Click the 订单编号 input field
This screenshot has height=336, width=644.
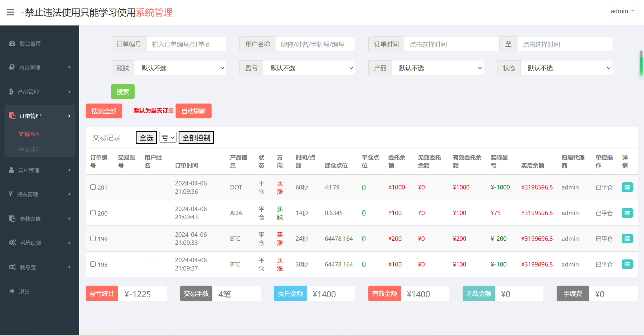tap(186, 44)
